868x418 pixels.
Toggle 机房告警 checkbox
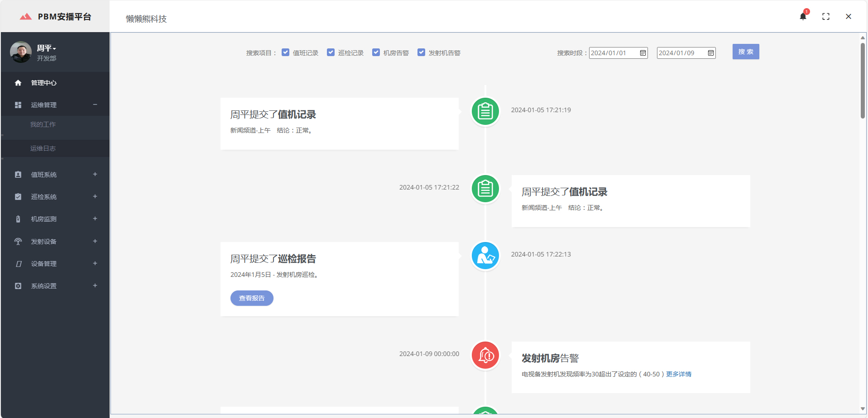point(376,52)
